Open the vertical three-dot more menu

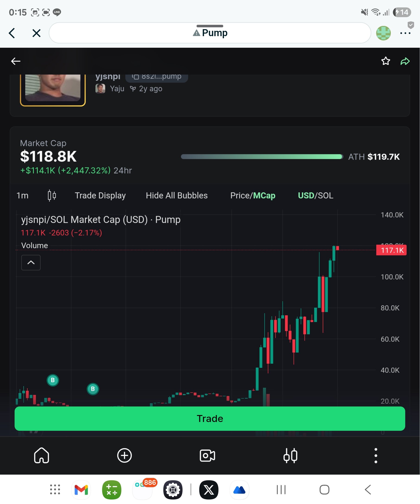[375, 455]
